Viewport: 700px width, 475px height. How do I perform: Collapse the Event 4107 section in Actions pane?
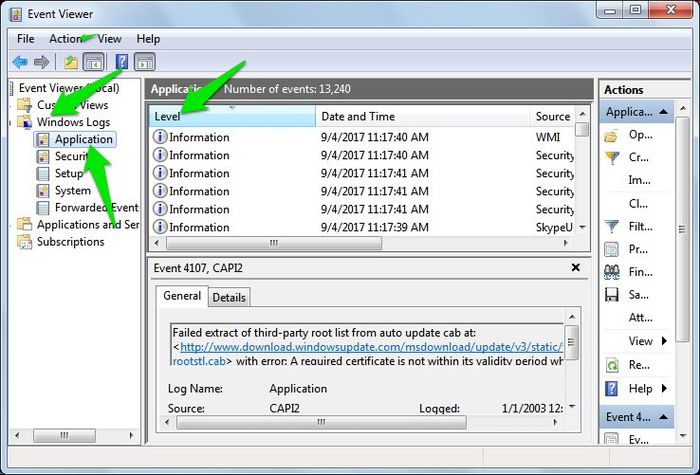point(663,417)
